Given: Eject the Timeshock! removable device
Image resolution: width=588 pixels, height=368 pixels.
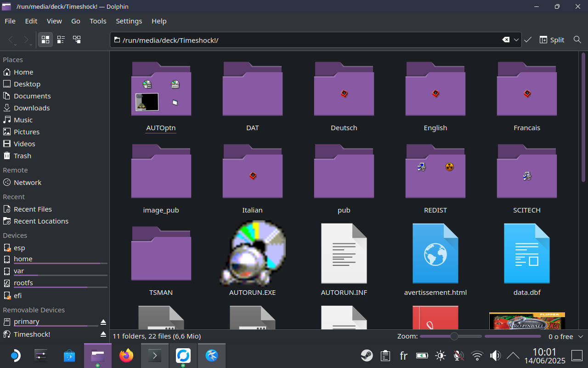Looking at the screenshot, I should click(x=103, y=334).
